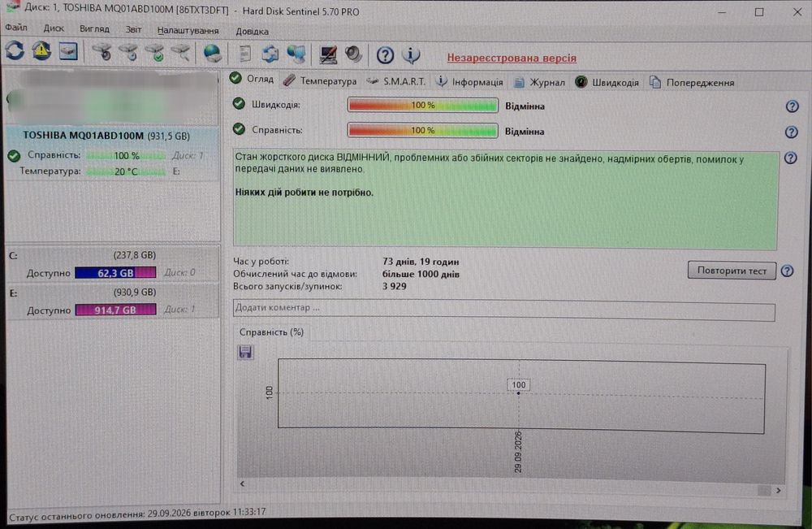812x529 pixels.
Task: Click the Додати коментар input field
Action: click(x=504, y=310)
